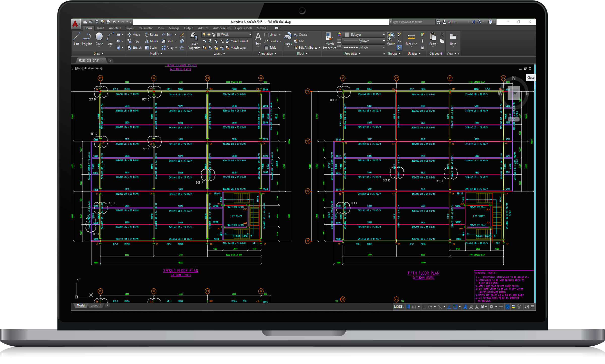This screenshot has width=605, height=364.
Task: Click the MODEL status bar button
Action: tap(399, 307)
